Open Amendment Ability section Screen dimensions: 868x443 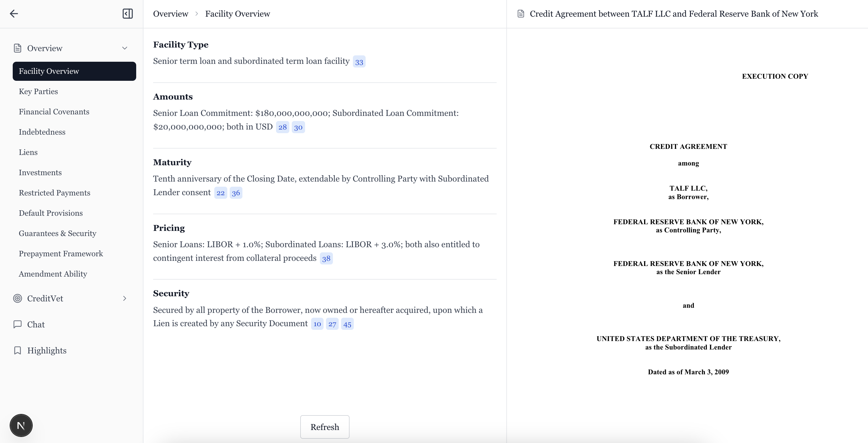(x=53, y=274)
